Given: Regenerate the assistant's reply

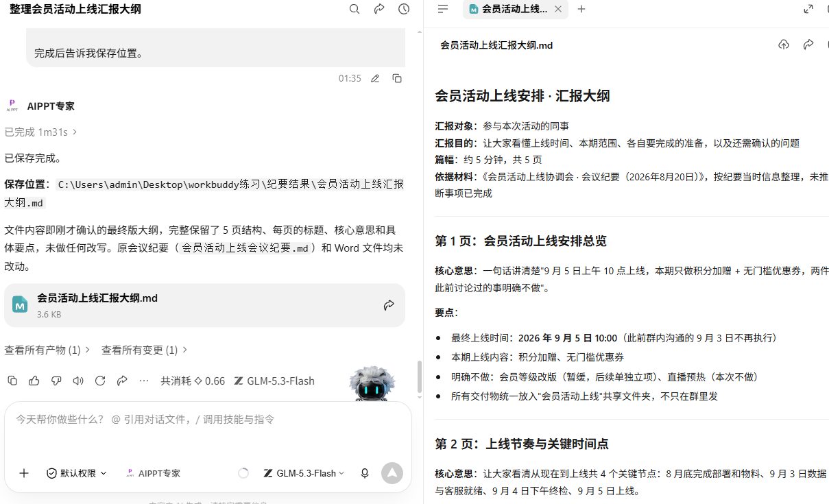Looking at the screenshot, I should (x=100, y=381).
